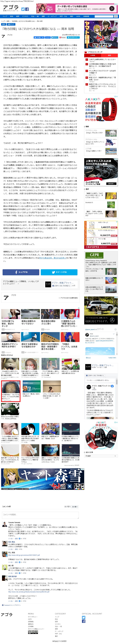
Task: Switch to the 24時間 ranking tab
Action: point(93,56)
